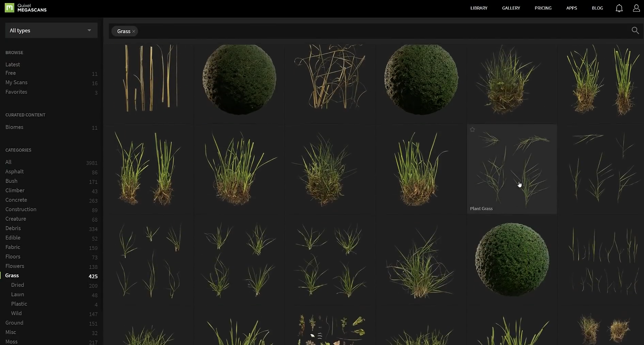Click the Quixel Megascans logo icon
This screenshot has width=644, height=345.
(10, 8)
